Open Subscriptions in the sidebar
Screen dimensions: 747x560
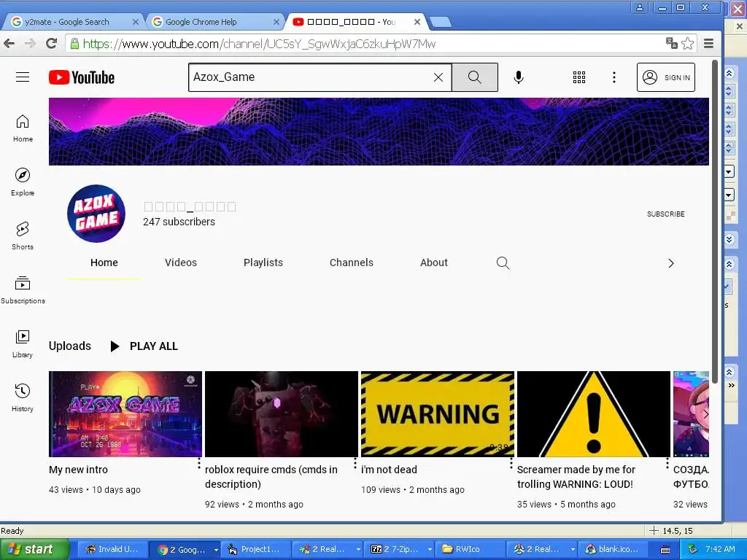pyautogui.click(x=23, y=289)
